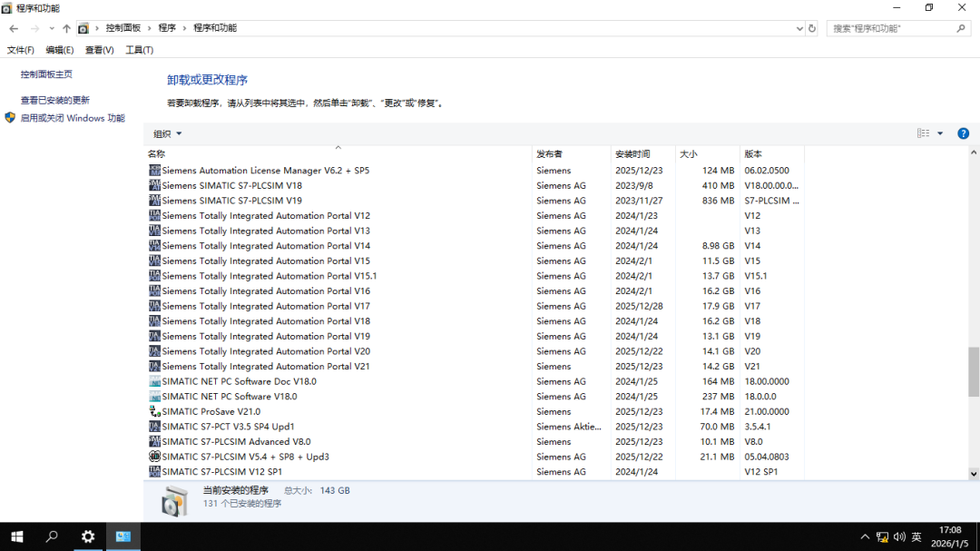The height and width of the screenshot is (551, 980).
Task: Expand the 组织 dropdown
Action: [168, 133]
